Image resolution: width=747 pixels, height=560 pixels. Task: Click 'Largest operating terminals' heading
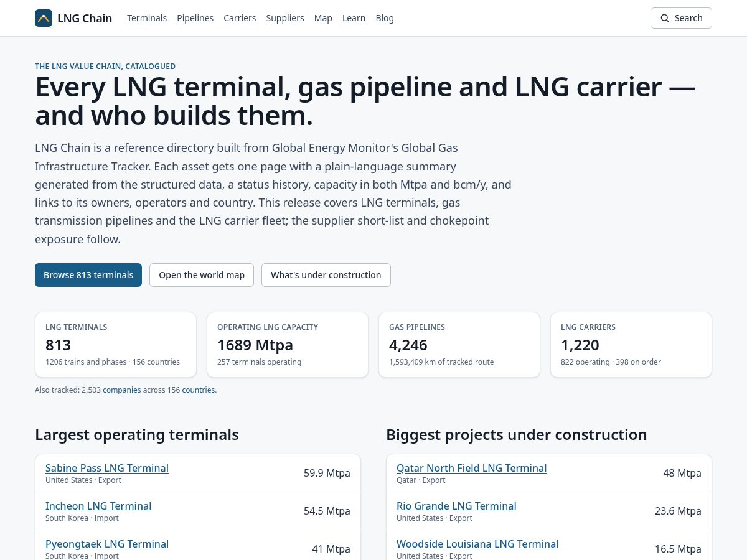point(137,434)
